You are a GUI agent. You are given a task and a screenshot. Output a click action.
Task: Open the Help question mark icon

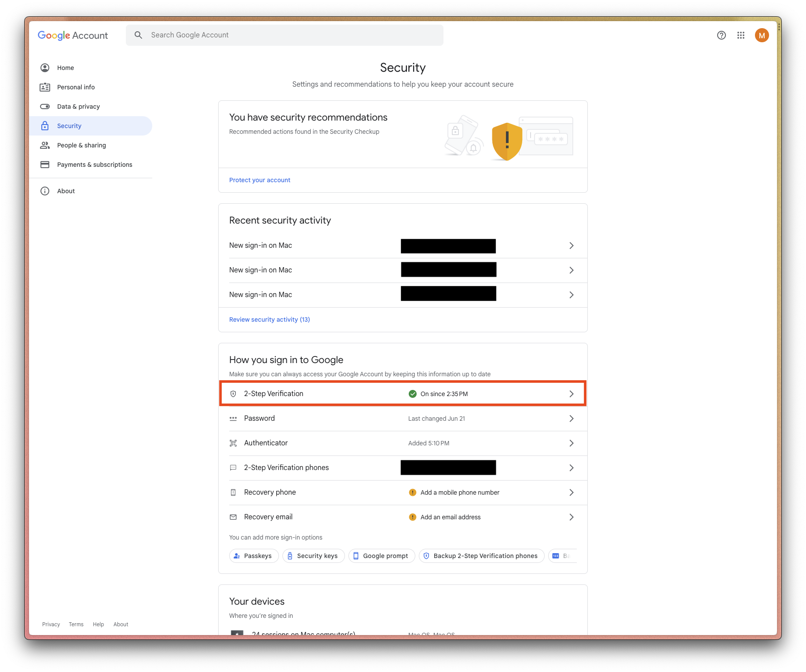point(721,35)
